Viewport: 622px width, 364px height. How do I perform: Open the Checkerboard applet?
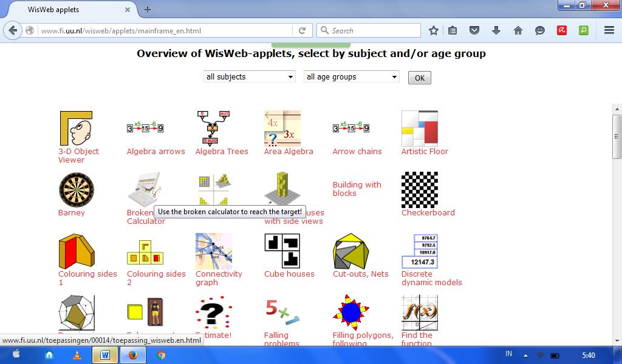tap(419, 189)
